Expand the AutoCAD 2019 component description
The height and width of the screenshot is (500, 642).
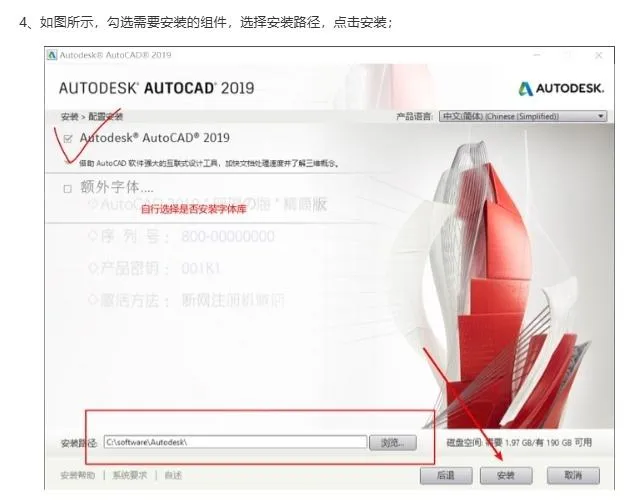[x=68, y=163]
